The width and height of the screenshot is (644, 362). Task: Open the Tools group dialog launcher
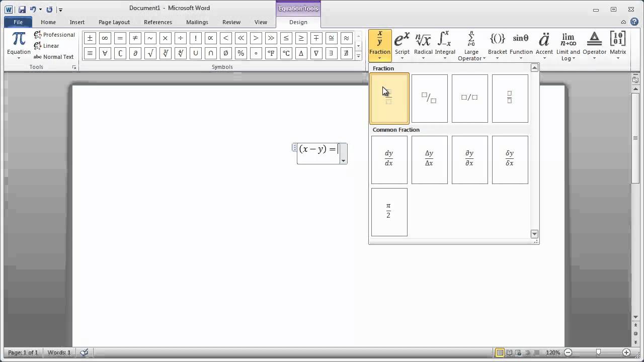tap(74, 67)
